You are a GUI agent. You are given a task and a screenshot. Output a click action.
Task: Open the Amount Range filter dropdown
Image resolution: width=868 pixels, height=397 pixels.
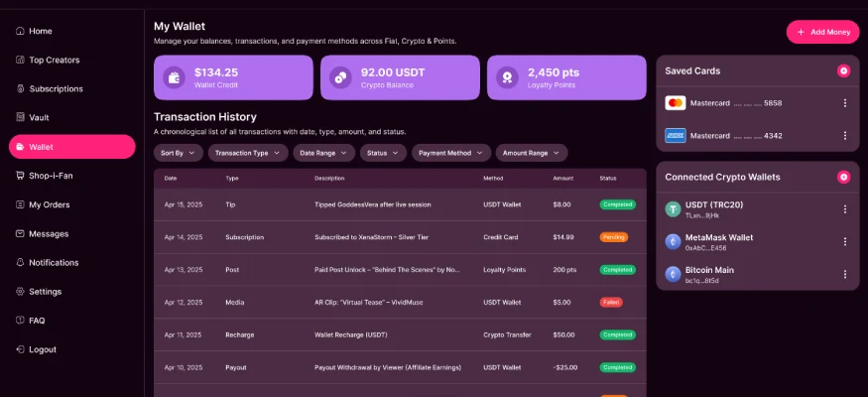pyautogui.click(x=532, y=153)
